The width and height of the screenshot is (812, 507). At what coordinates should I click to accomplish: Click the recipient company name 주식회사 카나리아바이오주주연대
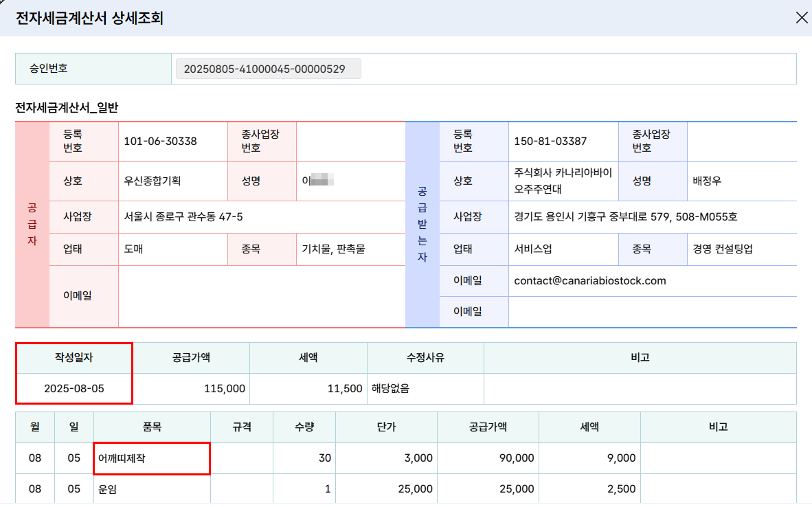563,181
